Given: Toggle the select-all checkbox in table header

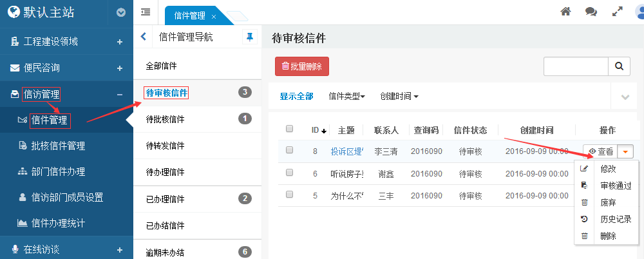Looking at the screenshot, I should [289, 129].
